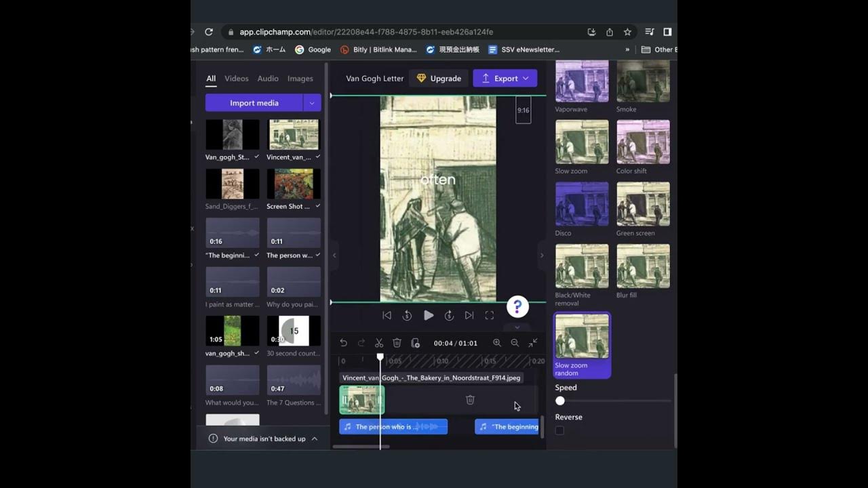The width and height of the screenshot is (868, 488).
Task: Open the ホーム bookmark
Action: (269, 49)
